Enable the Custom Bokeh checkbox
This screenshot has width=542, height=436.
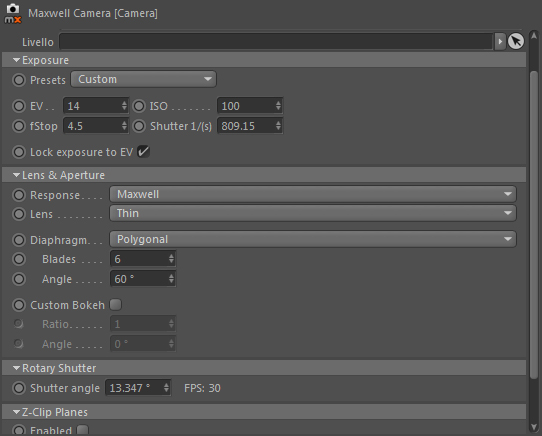coord(116,305)
